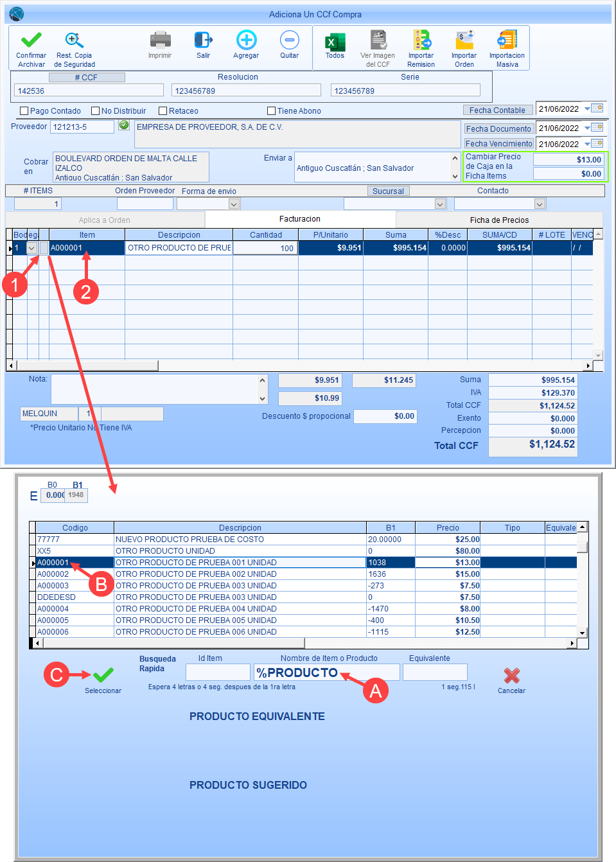616x862 pixels.
Task: Enable the Retaceo checkbox
Action: (x=163, y=111)
